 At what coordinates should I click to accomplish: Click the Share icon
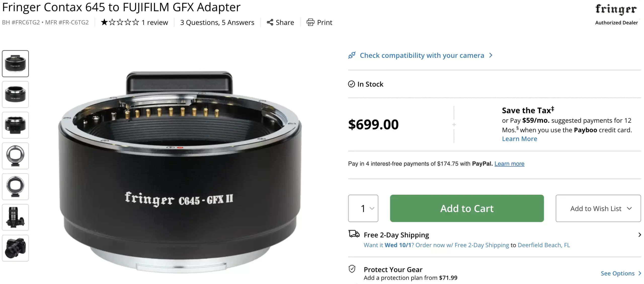click(270, 22)
